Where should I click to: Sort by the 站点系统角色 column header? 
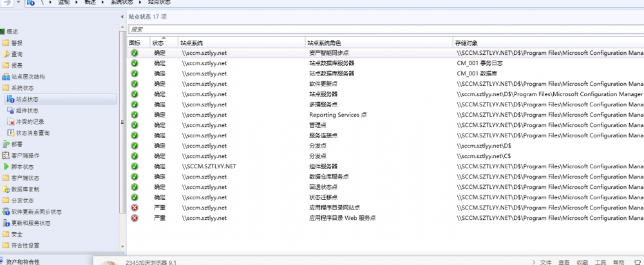pyautogui.click(x=379, y=43)
